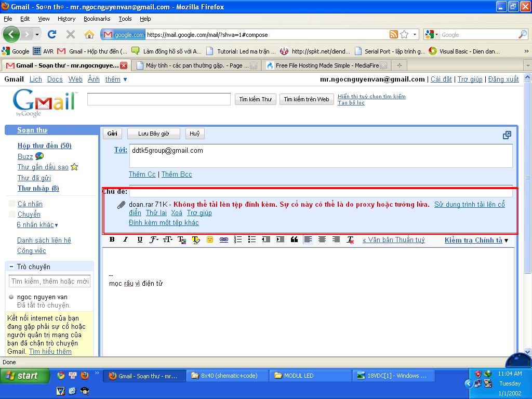The height and width of the screenshot is (399, 532).
Task: Expand the '6 nhãn khác' labels list
Action: pyautogui.click(x=37, y=224)
